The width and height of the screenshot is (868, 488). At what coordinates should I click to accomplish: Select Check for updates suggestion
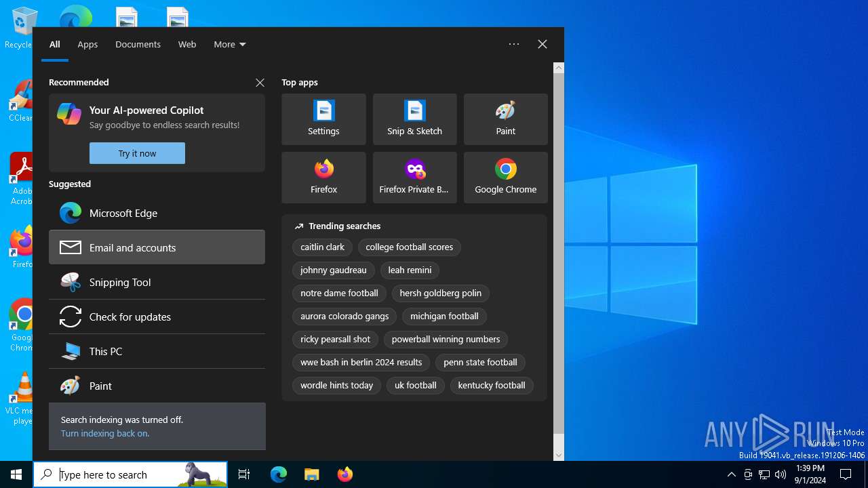pyautogui.click(x=157, y=317)
